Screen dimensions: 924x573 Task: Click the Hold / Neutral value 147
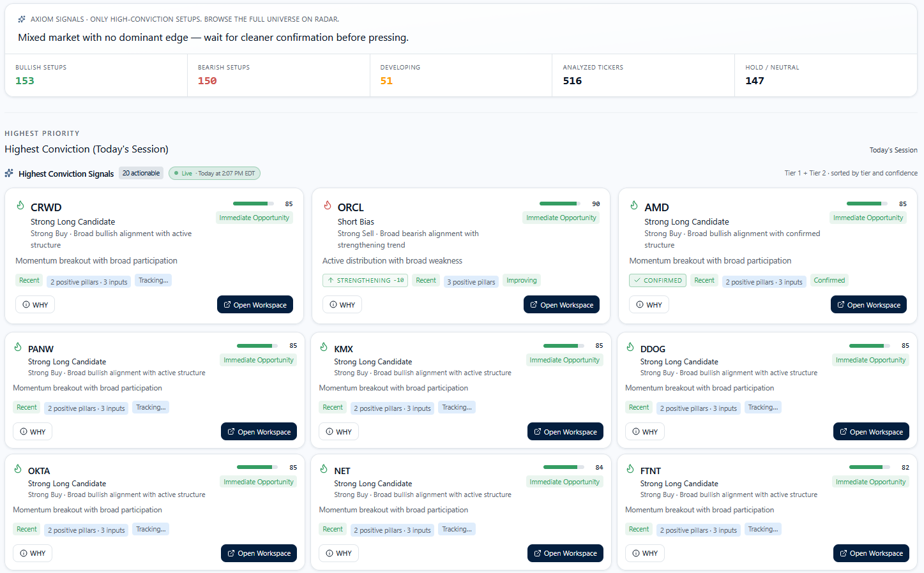(x=755, y=81)
